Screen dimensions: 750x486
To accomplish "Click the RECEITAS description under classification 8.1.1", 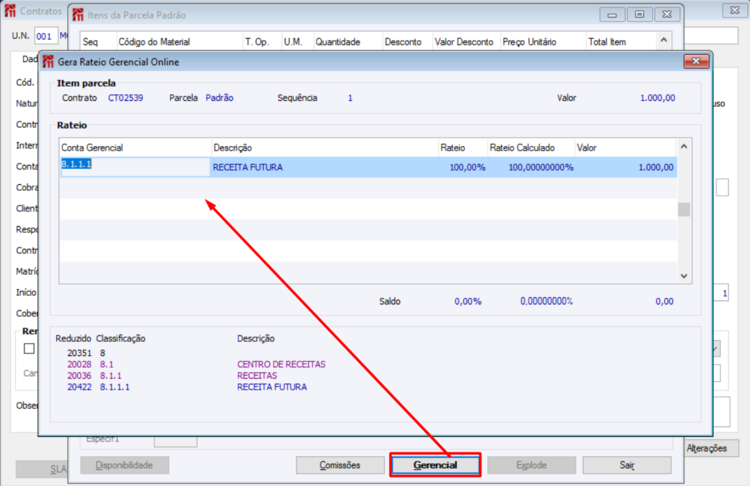I will [257, 376].
